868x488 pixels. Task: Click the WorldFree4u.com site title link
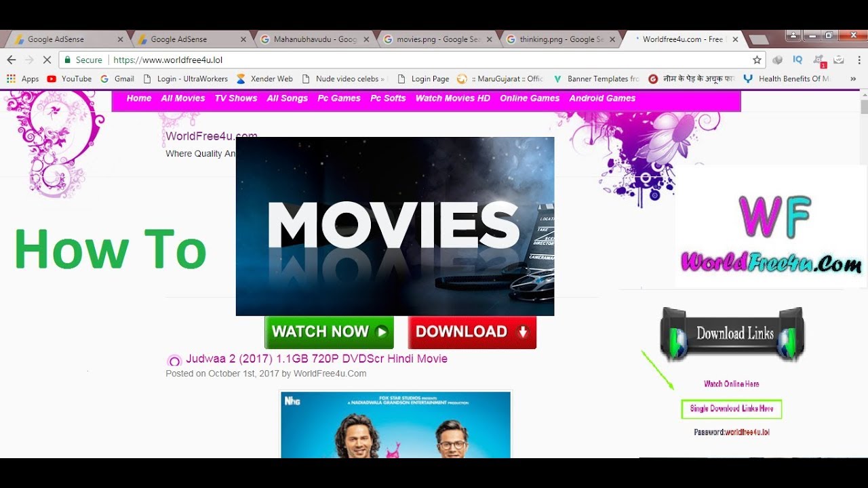tap(211, 136)
